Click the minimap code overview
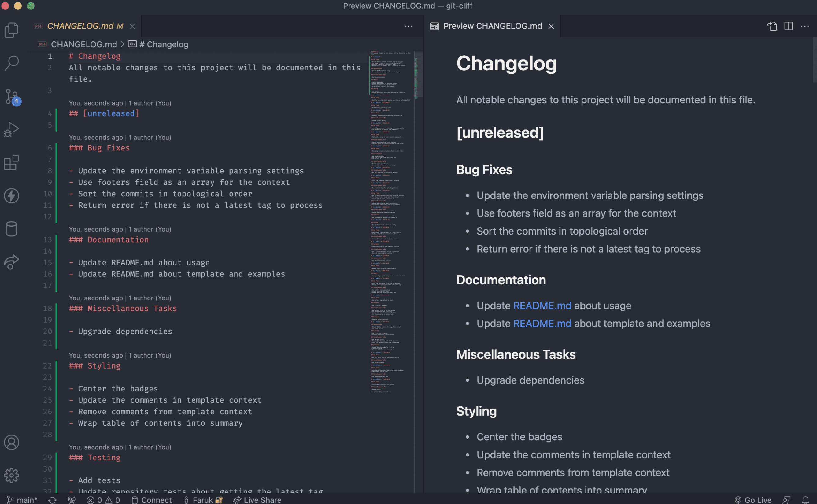This screenshot has height=504, width=817. point(391,222)
